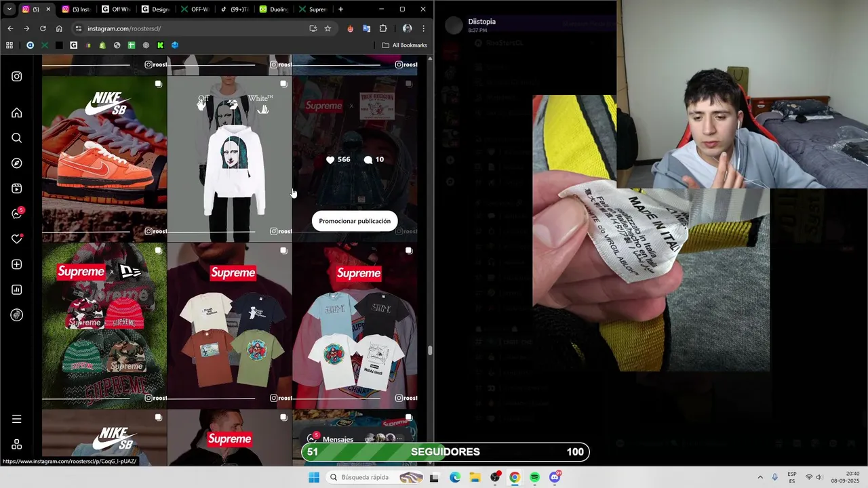Viewport: 868px width, 488px height.
Task: Show hidden system tray icons
Action: coord(760,477)
